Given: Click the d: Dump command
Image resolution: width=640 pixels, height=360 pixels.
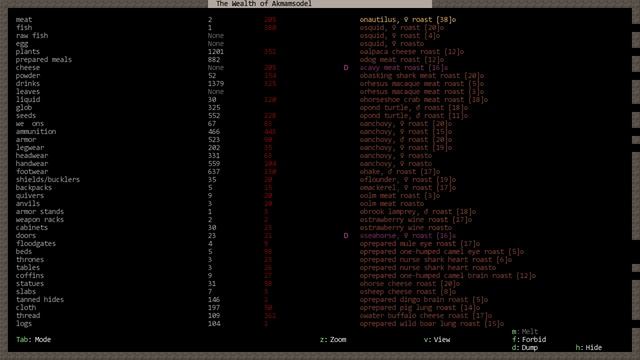Looking at the screenshot, I should 525,348.
